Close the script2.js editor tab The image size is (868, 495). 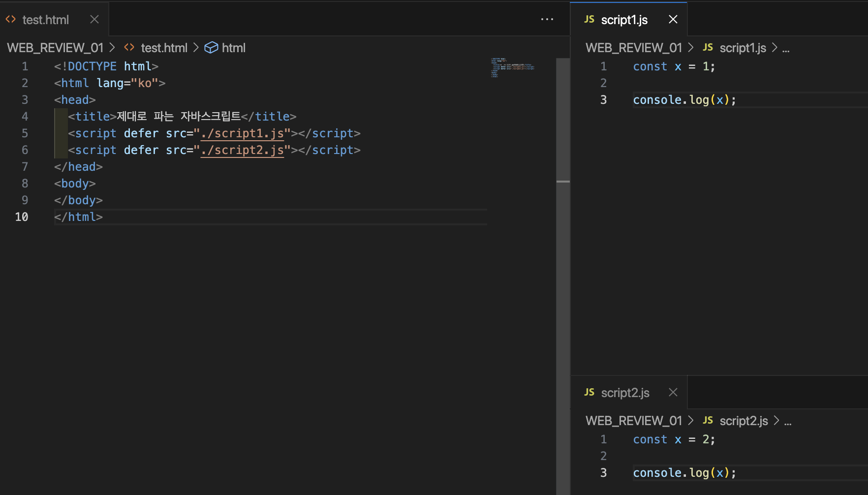pyautogui.click(x=673, y=393)
